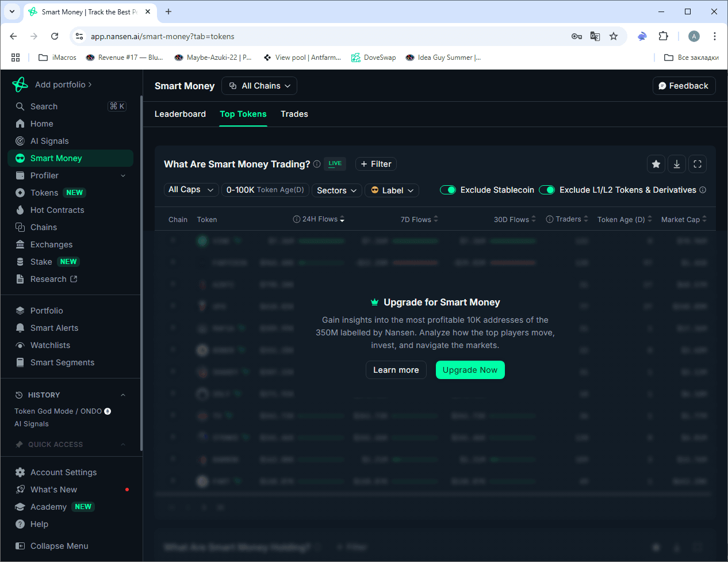
Task: Toggle Exclude L1/L2 Tokens & Derivatives switch
Action: point(547,190)
